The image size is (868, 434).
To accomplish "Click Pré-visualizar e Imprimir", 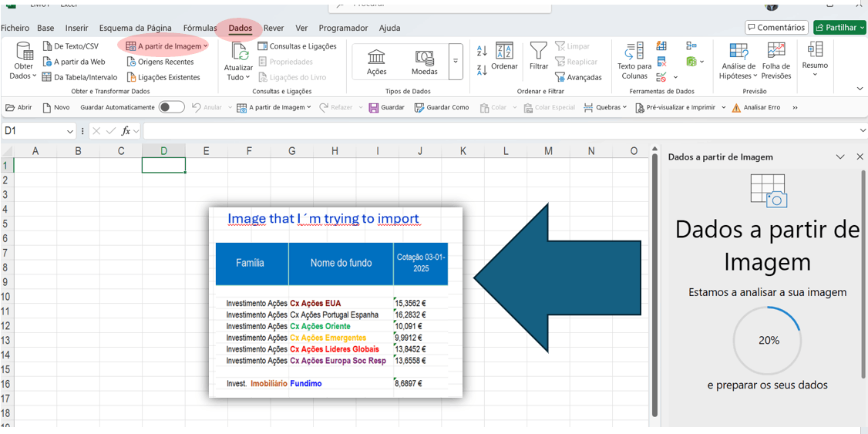I will (676, 107).
